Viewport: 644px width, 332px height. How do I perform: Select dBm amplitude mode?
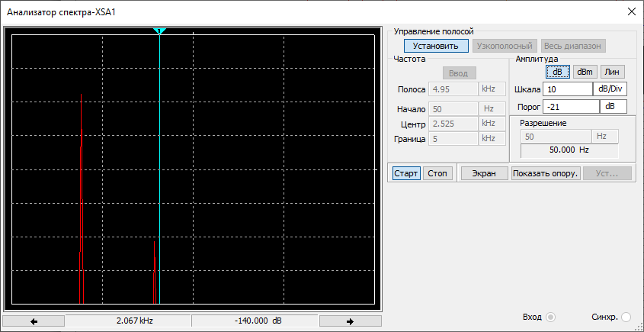tap(585, 72)
